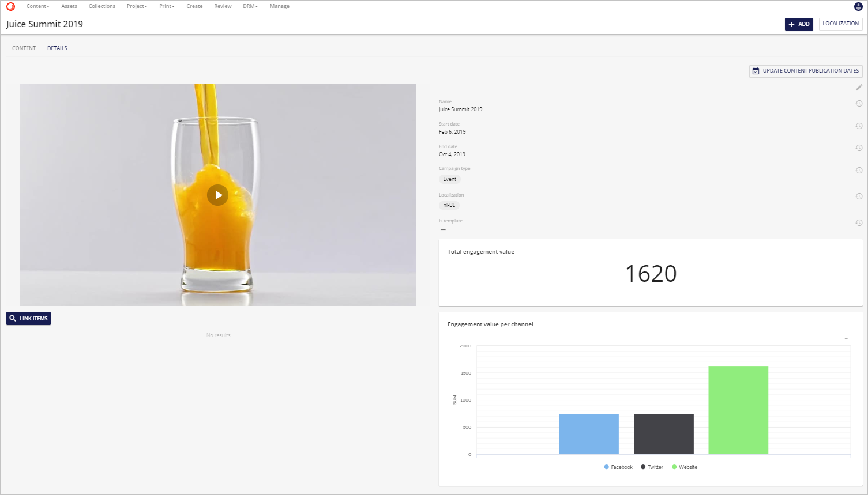Open the user profile avatar menu
This screenshot has height=495, width=868.
pyautogui.click(x=858, y=6)
